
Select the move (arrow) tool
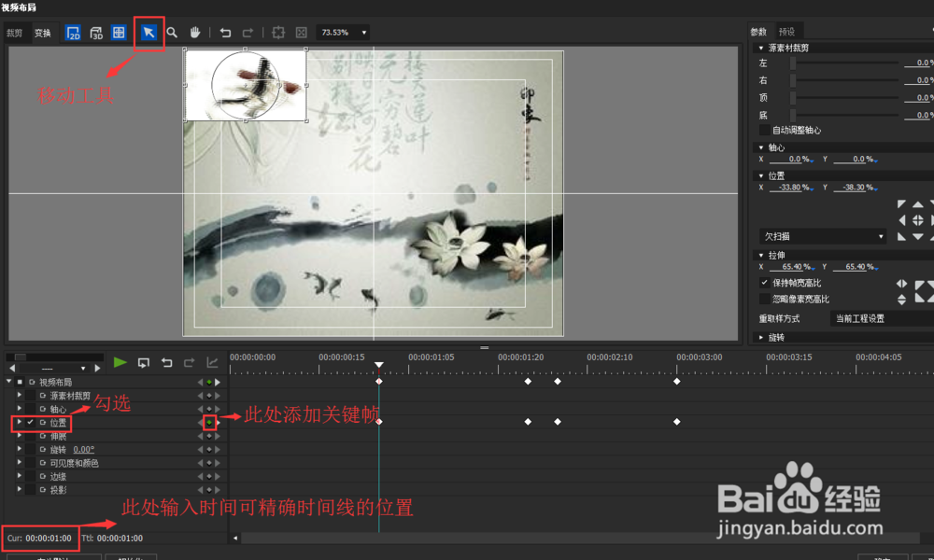(149, 33)
